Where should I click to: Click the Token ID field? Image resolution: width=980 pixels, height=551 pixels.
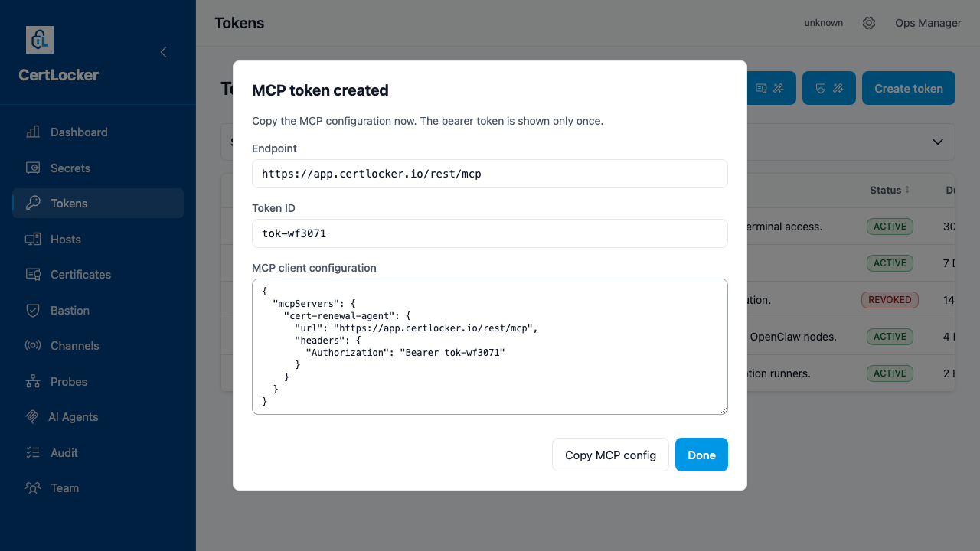tap(490, 233)
